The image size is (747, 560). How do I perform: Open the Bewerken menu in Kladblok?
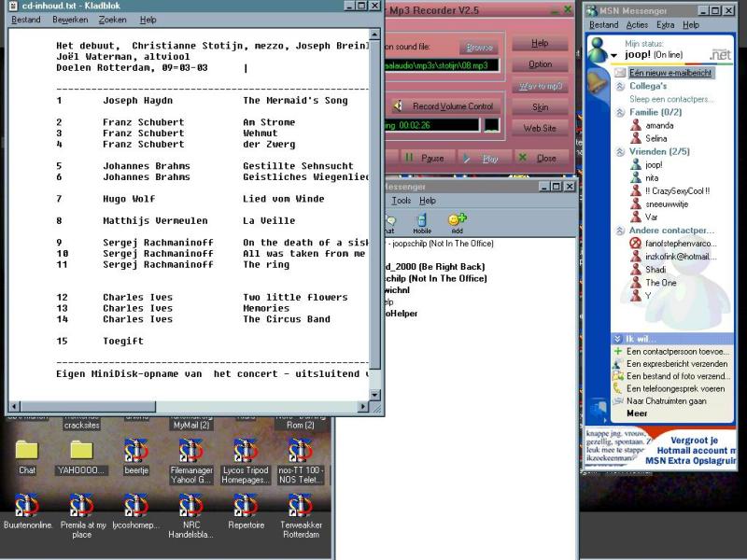(70, 20)
